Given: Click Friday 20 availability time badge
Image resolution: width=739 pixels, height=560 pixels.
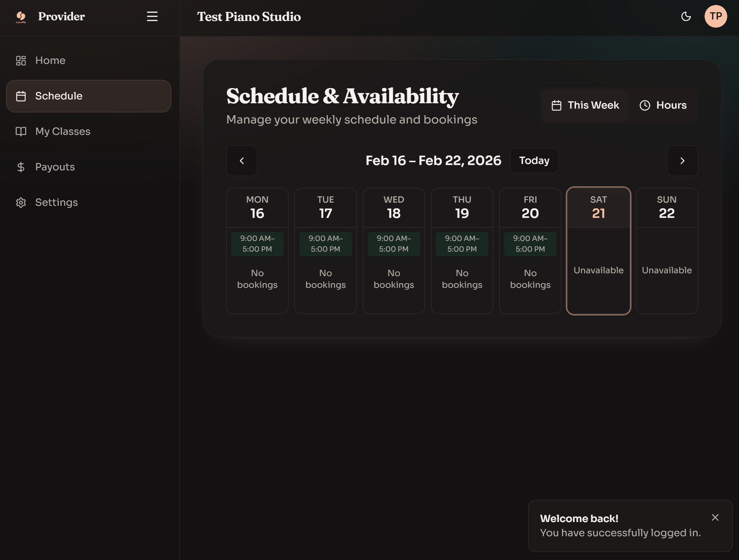Looking at the screenshot, I should pos(530,244).
